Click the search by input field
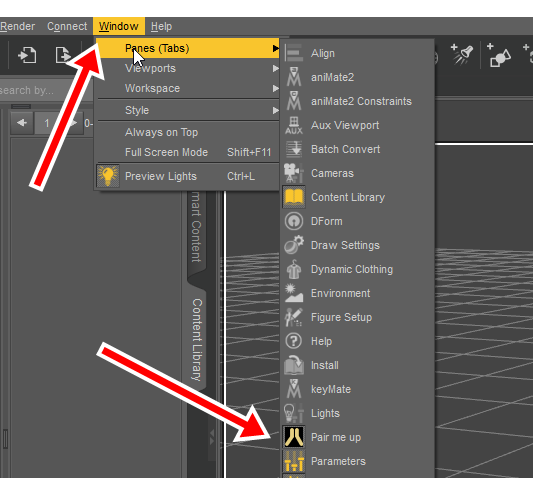The width and height of the screenshot is (533, 478). point(46,90)
